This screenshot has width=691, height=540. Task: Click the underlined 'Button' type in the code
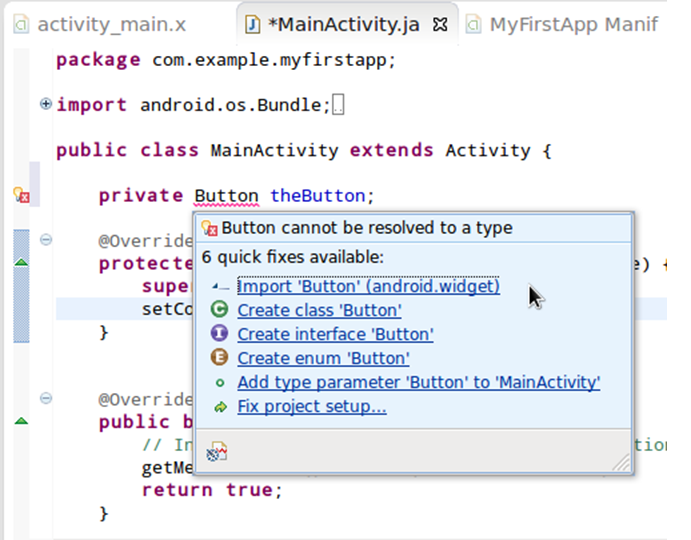(226, 196)
